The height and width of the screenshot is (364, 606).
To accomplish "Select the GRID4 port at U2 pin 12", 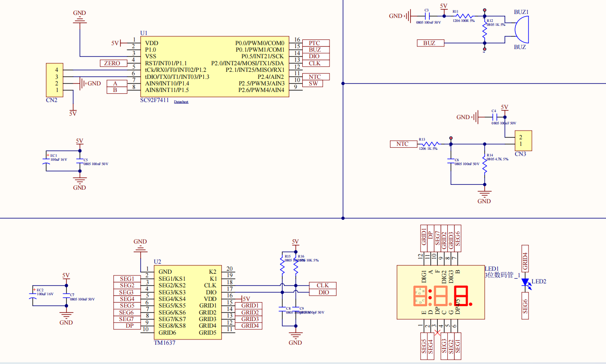I will pyautogui.click(x=249, y=325).
